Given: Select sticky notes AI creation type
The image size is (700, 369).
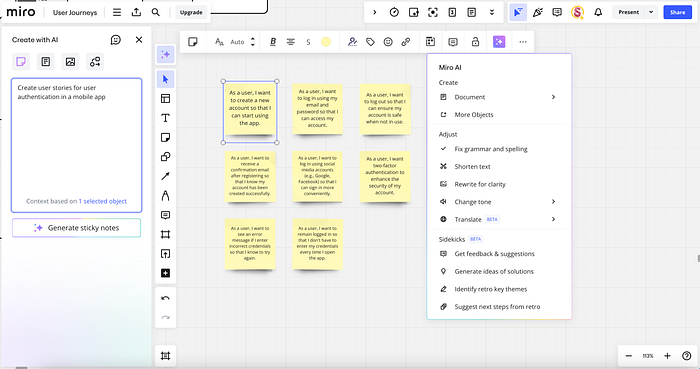Looking at the screenshot, I should [x=21, y=62].
